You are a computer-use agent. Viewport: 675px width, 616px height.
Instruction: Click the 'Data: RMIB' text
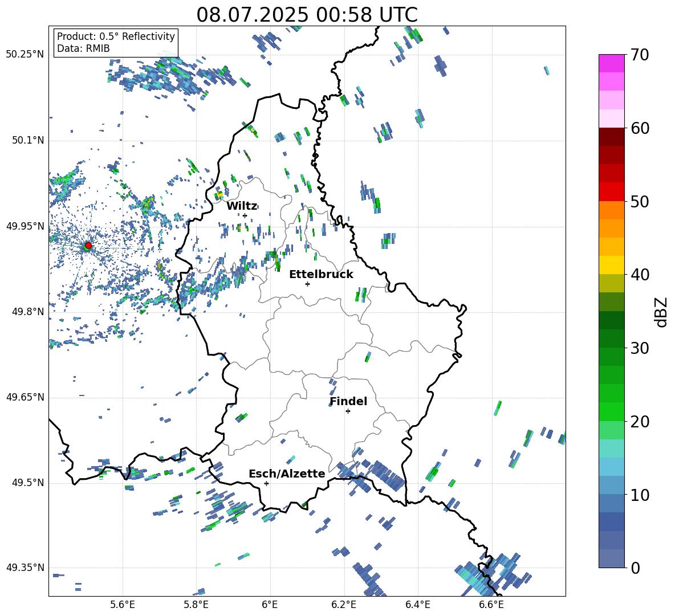(x=83, y=48)
